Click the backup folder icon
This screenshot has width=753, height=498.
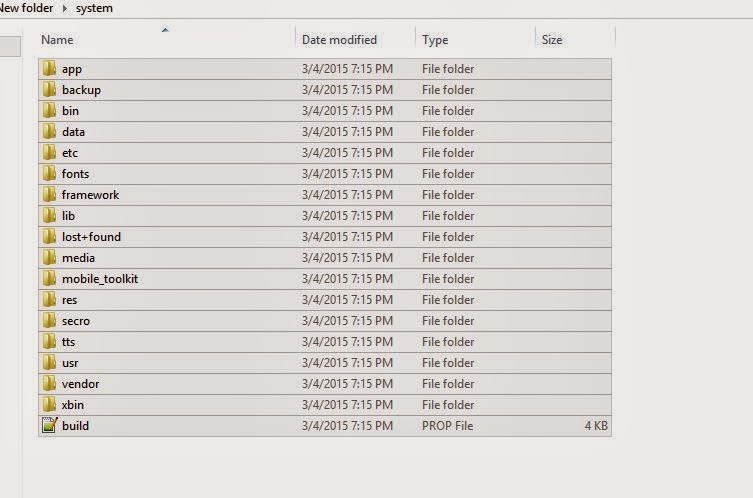49,90
